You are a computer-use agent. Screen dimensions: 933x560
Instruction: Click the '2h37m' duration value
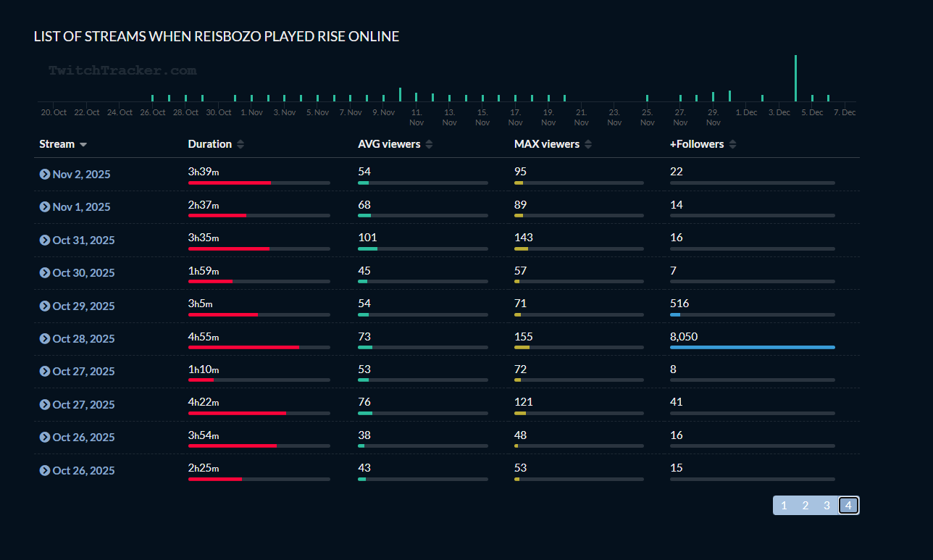click(204, 205)
